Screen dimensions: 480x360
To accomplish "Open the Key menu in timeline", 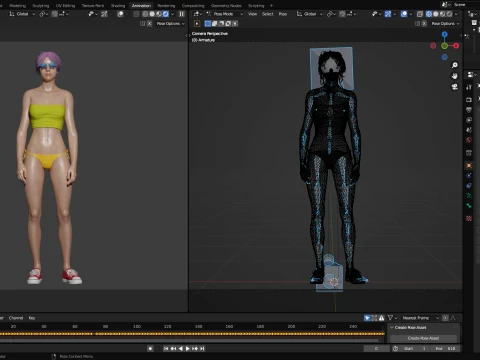I will (32, 318).
